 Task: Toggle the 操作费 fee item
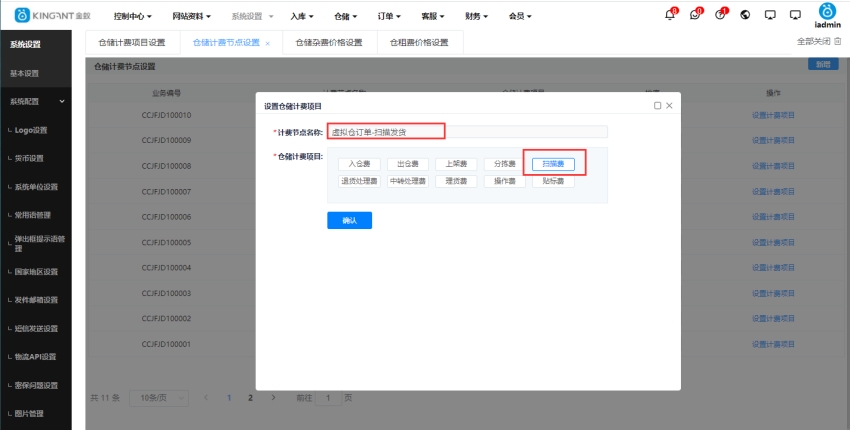pos(505,181)
